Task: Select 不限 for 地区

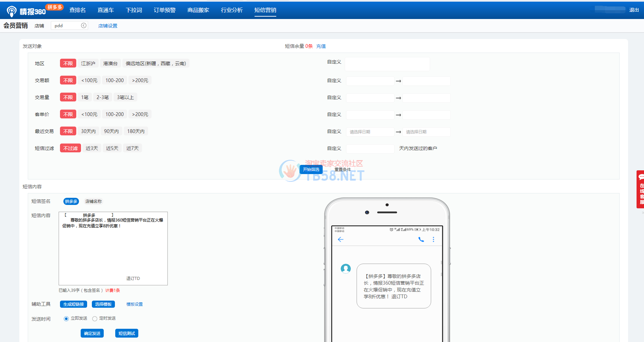Action: [x=68, y=63]
